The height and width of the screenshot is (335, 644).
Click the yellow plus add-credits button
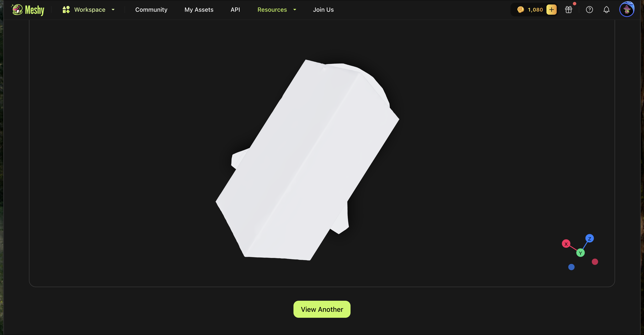(551, 10)
